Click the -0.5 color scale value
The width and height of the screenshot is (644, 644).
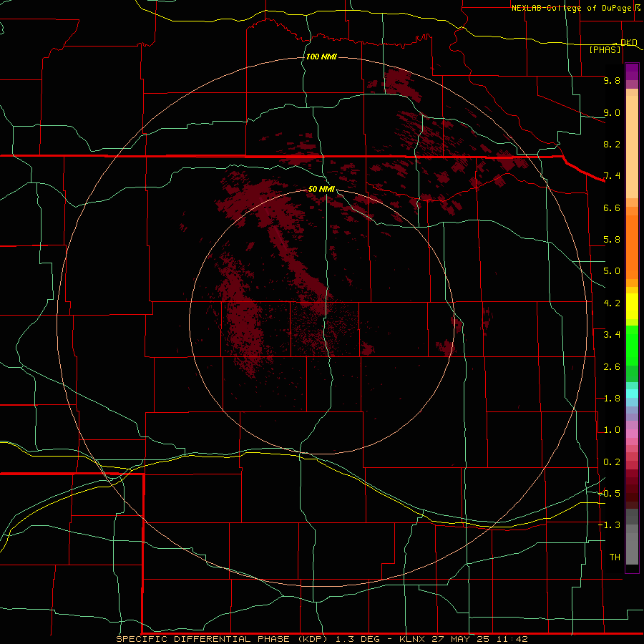tap(609, 494)
